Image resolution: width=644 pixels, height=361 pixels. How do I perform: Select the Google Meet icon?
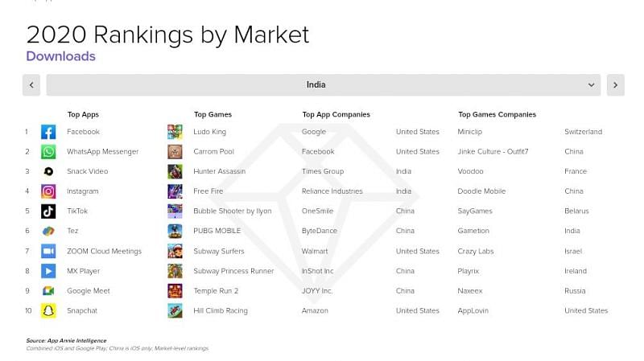(x=48, y=291)
